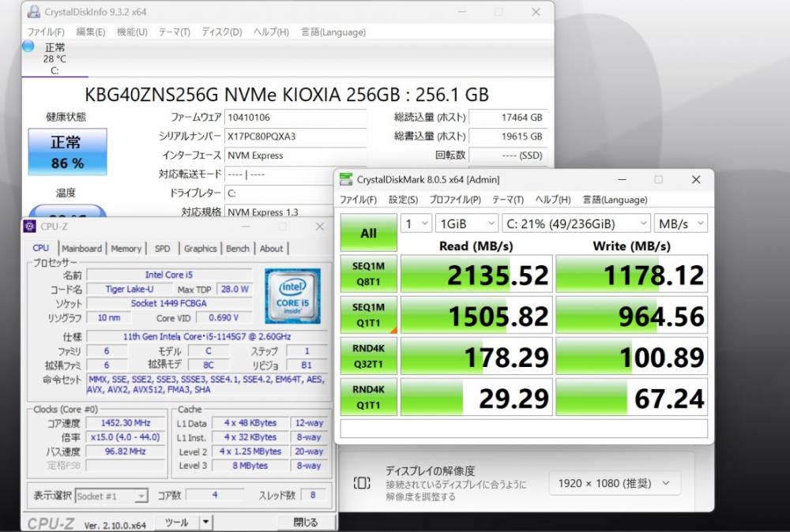Click the Intel Core i5 logo in CPU-Z
The width and height of the screenshot is (790, 532).
[x=293, y=295]
